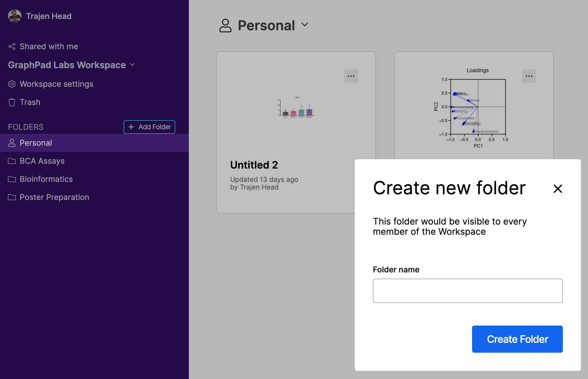Open the Loadings chart thumbnail
The width and height of the screenshot is (588, 379).
click(x=478, y=107)
